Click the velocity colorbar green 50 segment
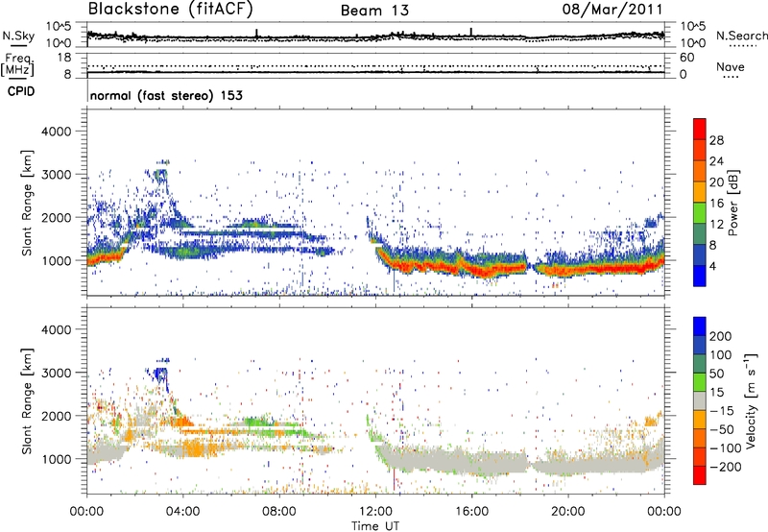 tap(700, 382)
